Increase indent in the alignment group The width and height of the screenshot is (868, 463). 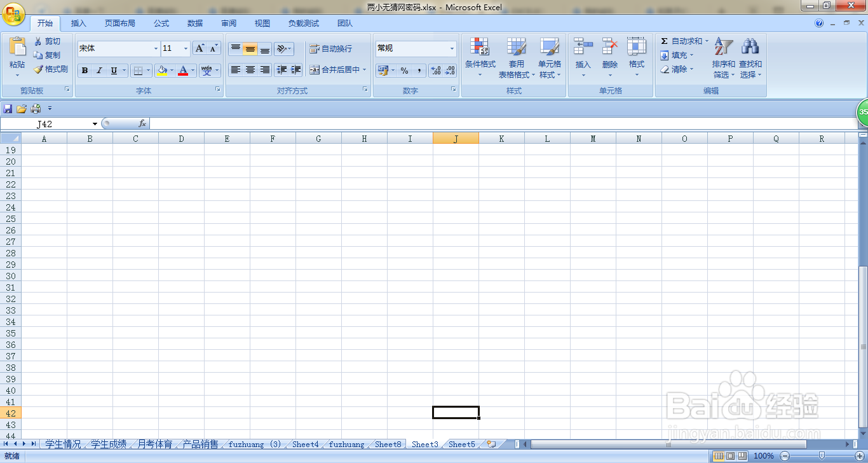point(295,70)
